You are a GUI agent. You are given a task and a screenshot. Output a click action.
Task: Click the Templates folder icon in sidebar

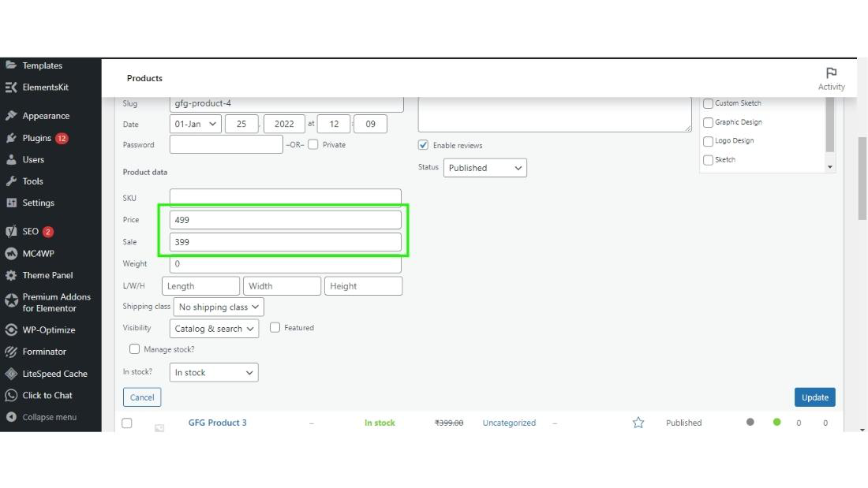tap(11, 65)
